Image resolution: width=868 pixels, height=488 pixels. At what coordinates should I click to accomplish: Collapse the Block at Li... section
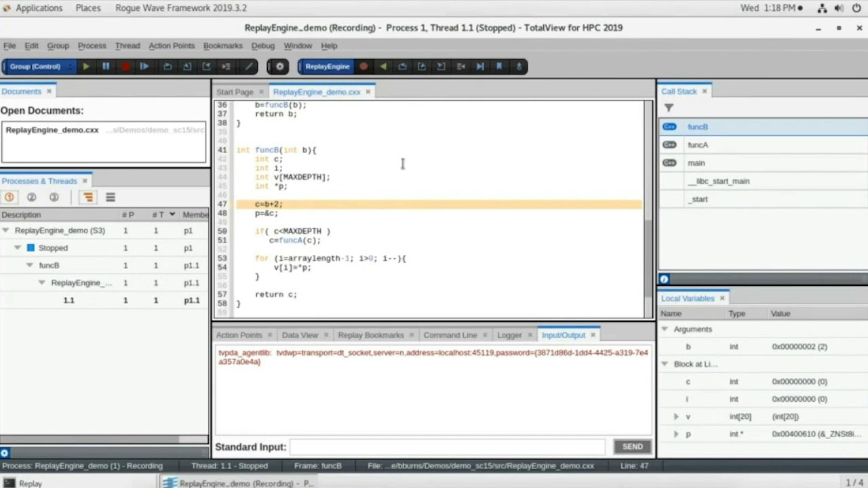[665, 364]
